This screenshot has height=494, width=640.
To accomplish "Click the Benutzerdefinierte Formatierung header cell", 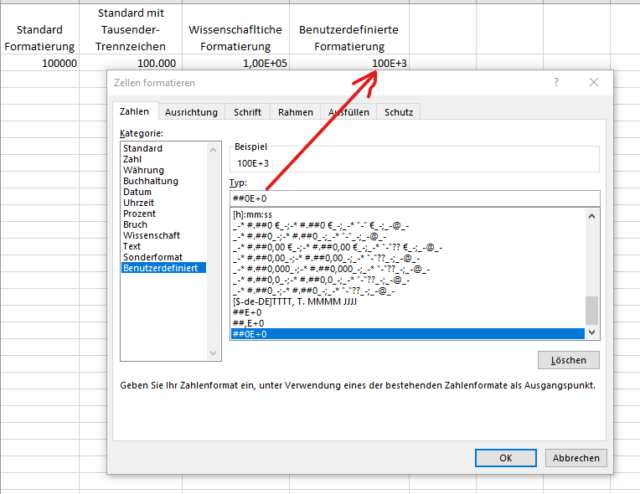I will [349, 29].
